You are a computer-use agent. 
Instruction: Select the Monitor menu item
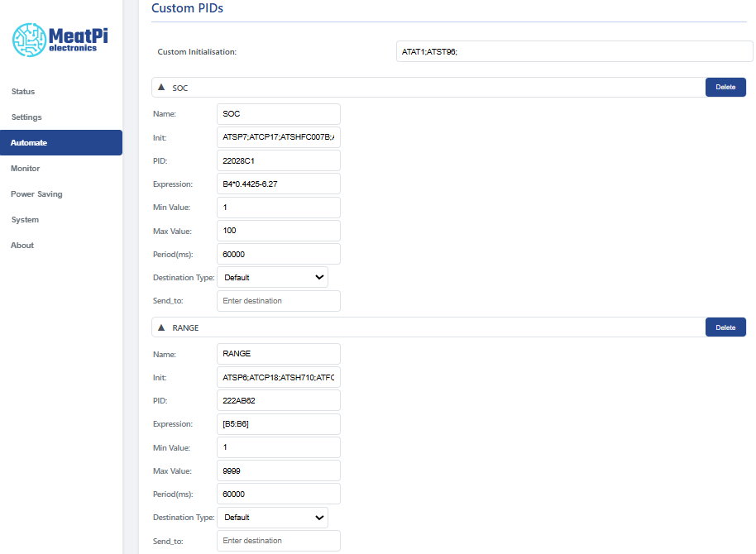point(26,169)
